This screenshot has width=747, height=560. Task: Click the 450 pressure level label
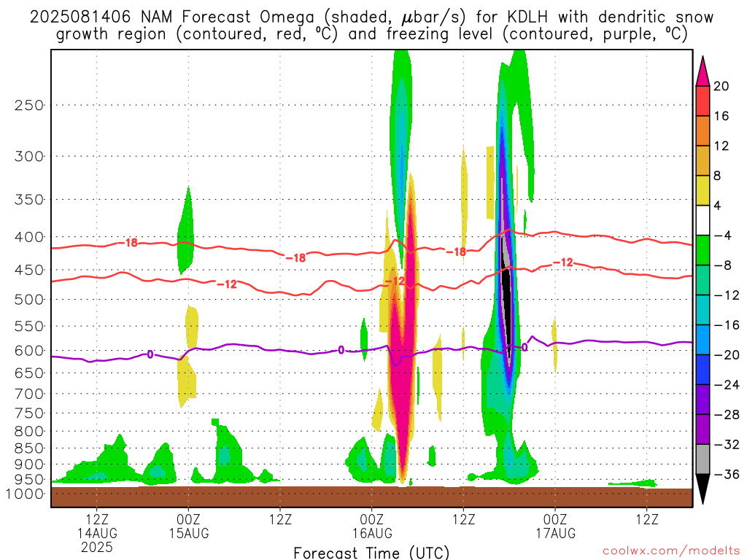tap(29, 270)
